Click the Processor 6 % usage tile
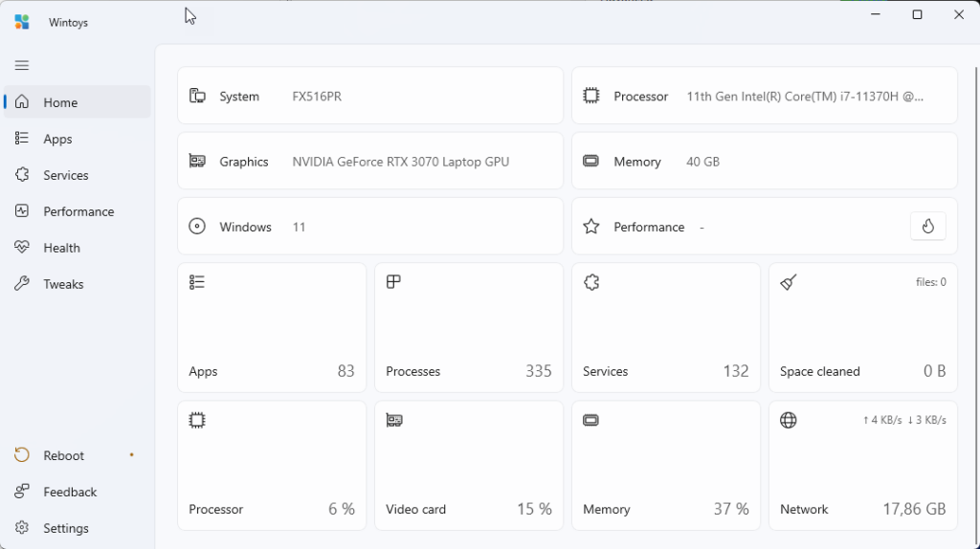Screen dimensions: 980x549 coord(272,465)
